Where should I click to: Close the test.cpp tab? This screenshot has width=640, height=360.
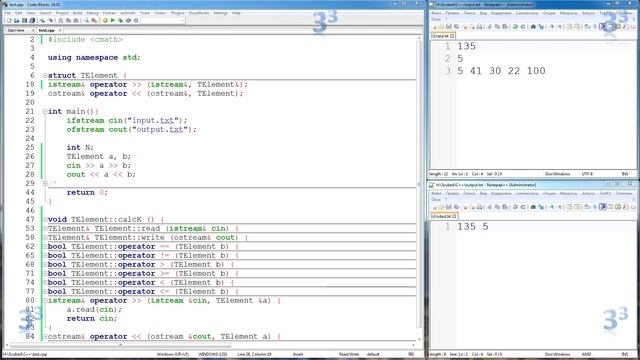(60, 30)
